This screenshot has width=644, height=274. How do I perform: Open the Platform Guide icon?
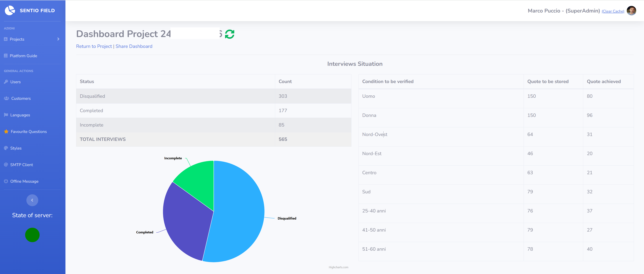(6, 55)
